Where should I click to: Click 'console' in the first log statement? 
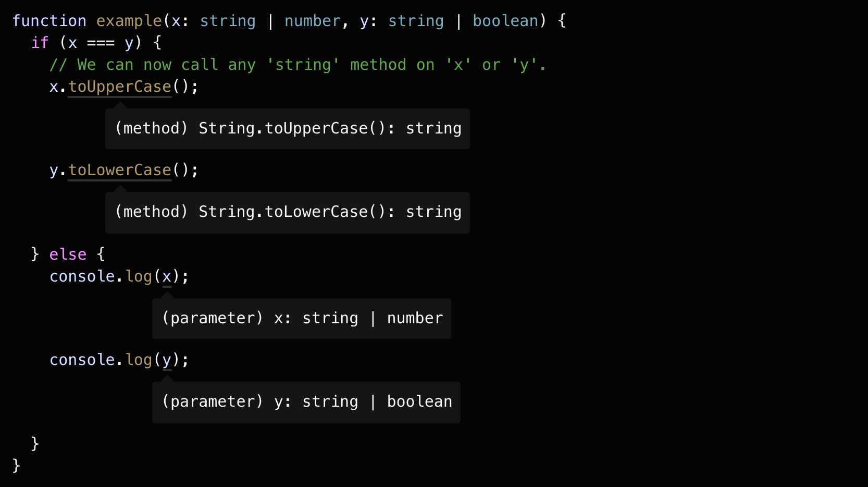(x=82, y=276)
